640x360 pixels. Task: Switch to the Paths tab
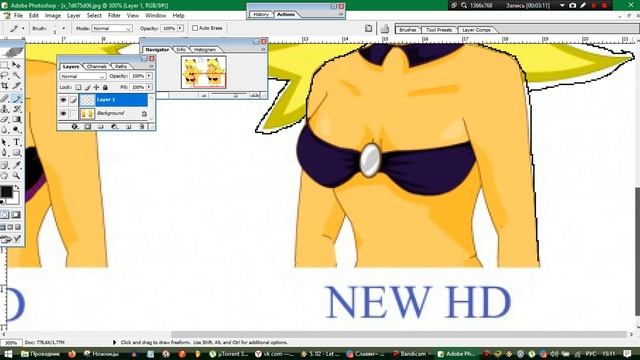[x=121, y=66]
